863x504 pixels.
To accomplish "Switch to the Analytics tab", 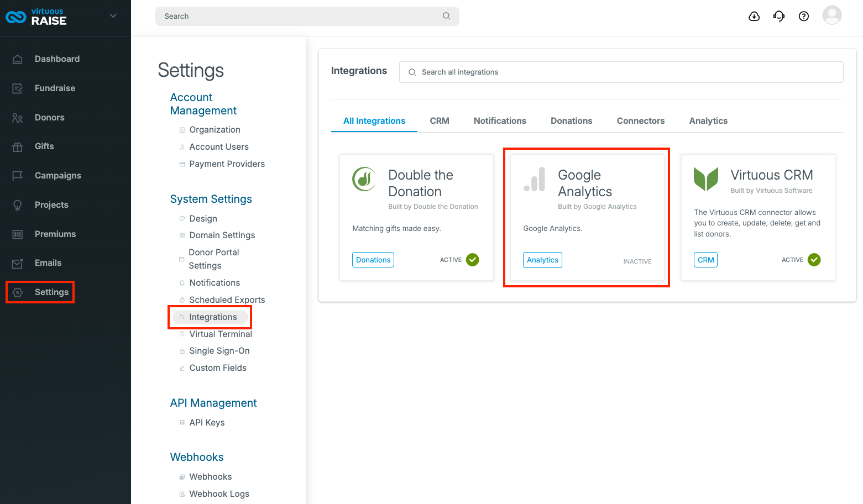I will point(708,121).
